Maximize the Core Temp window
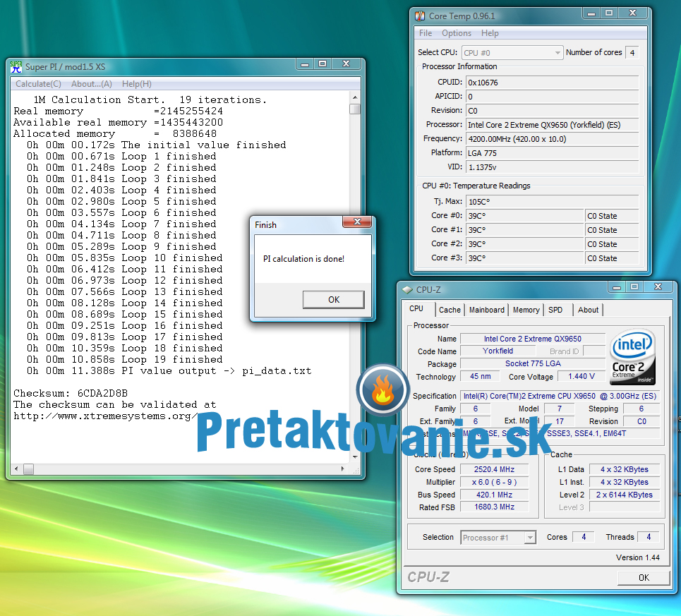 609,13
